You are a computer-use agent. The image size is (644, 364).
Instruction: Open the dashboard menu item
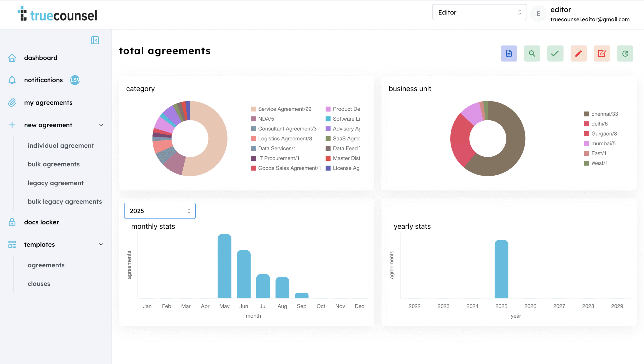pyautogui.click(x=41, y=58)
